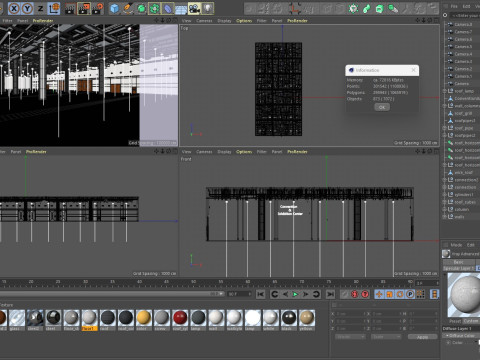Click Render to Picture Viewer icon

pos(84,8)
